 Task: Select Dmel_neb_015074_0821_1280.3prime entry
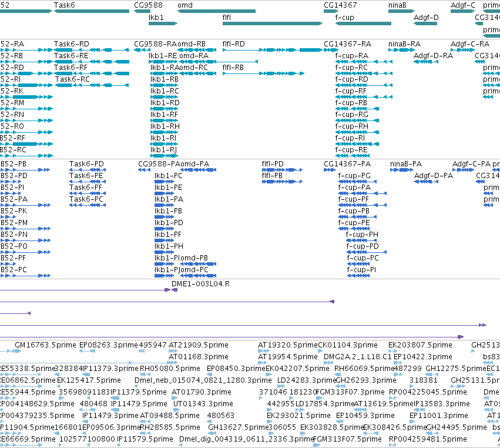tap(203, 380)
